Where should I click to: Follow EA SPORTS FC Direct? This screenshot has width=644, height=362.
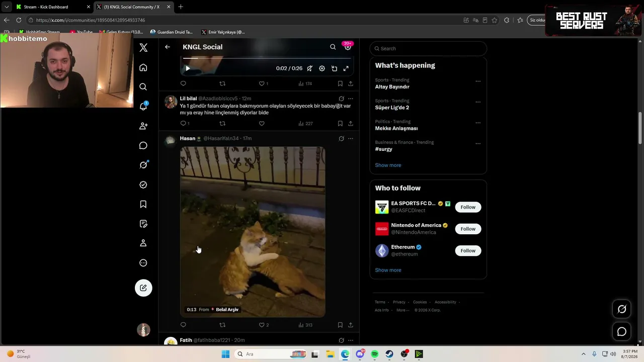(468, 207)
